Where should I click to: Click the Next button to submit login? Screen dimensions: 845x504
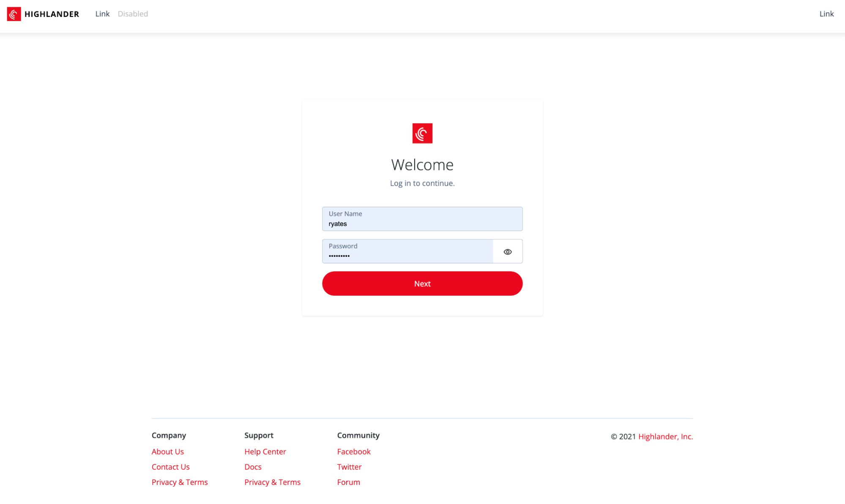[x=423, y=283]
